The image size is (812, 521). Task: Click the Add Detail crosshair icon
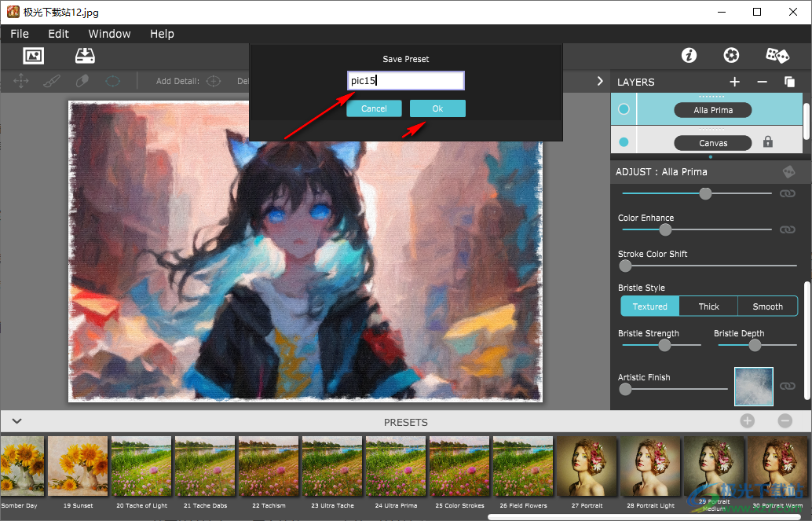click(x=213, y=80)
